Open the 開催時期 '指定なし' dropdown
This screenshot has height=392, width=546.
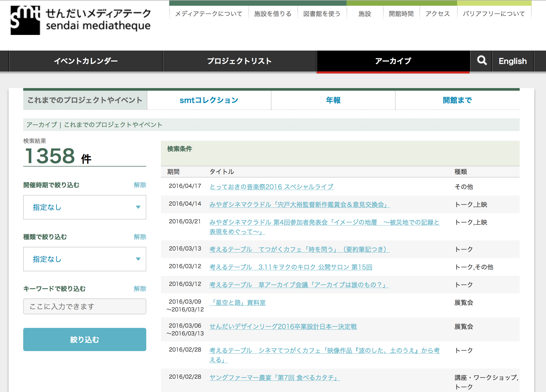pyautogui.click(x=84, y=207)
